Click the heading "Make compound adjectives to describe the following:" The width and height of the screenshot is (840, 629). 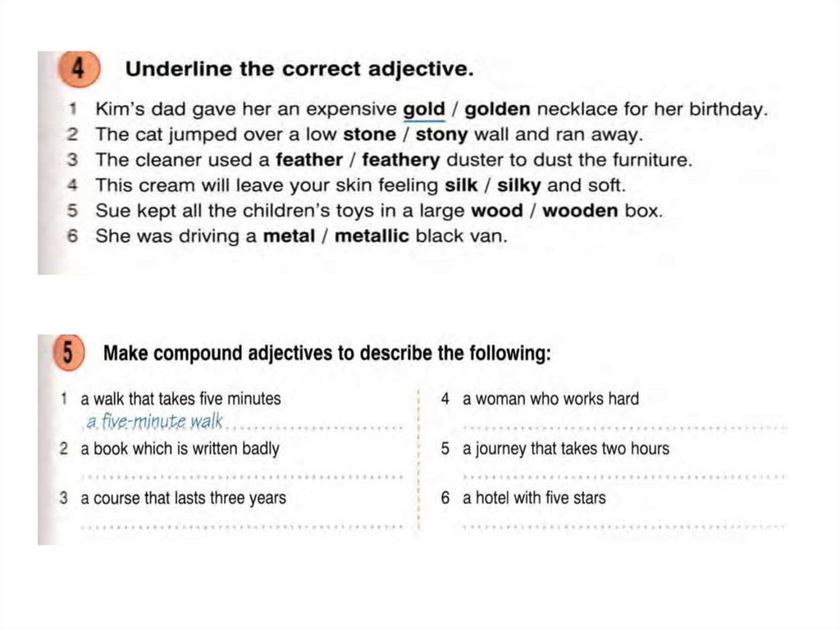tap(326, 355)
